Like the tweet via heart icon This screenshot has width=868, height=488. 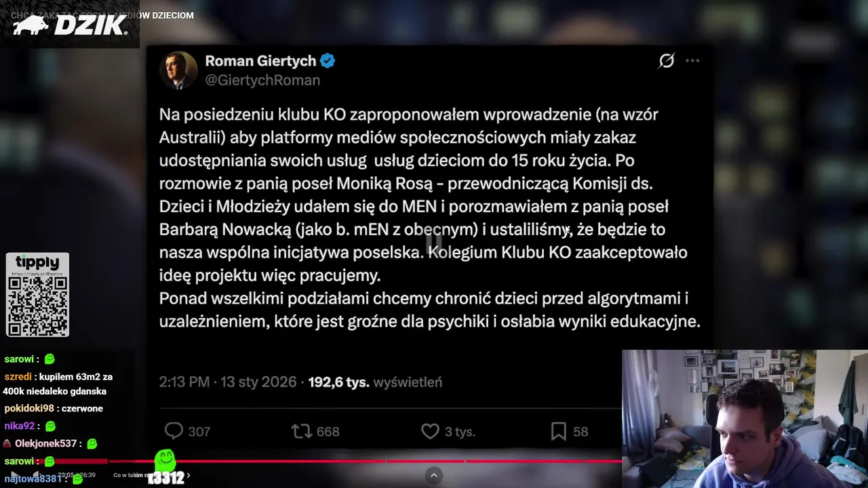(430, 431)
